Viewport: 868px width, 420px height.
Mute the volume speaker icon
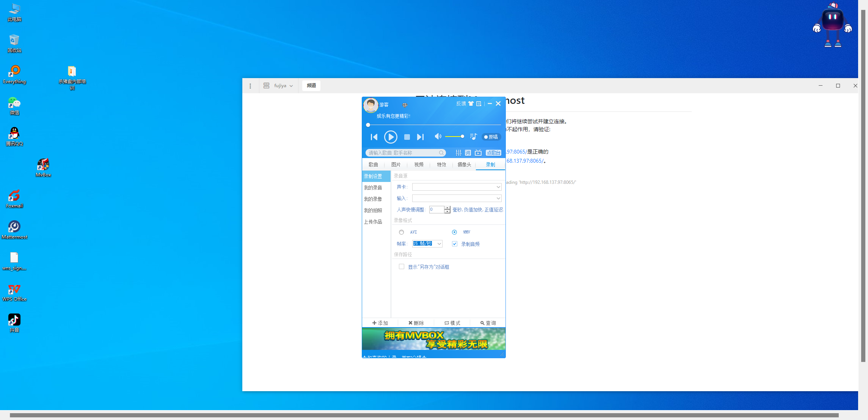[438, 136]
